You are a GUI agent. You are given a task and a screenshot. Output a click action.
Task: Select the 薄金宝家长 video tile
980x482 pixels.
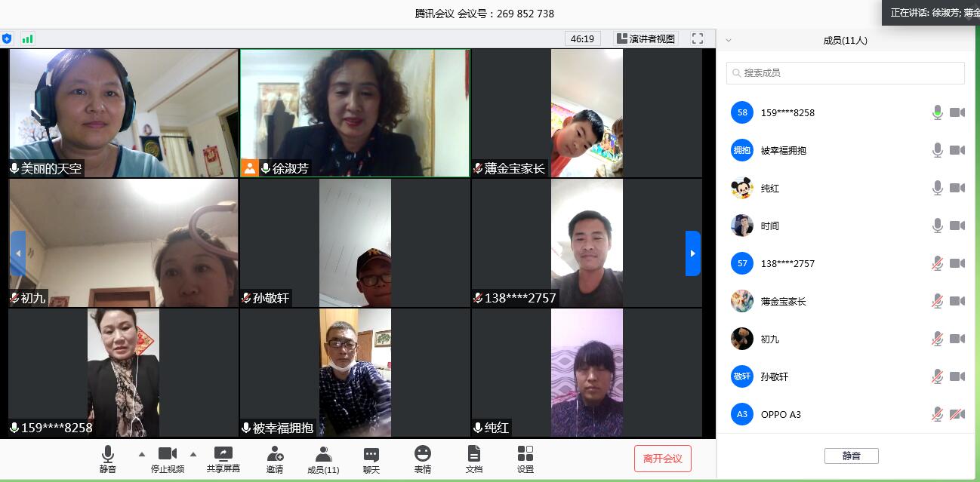coord(587,113)
